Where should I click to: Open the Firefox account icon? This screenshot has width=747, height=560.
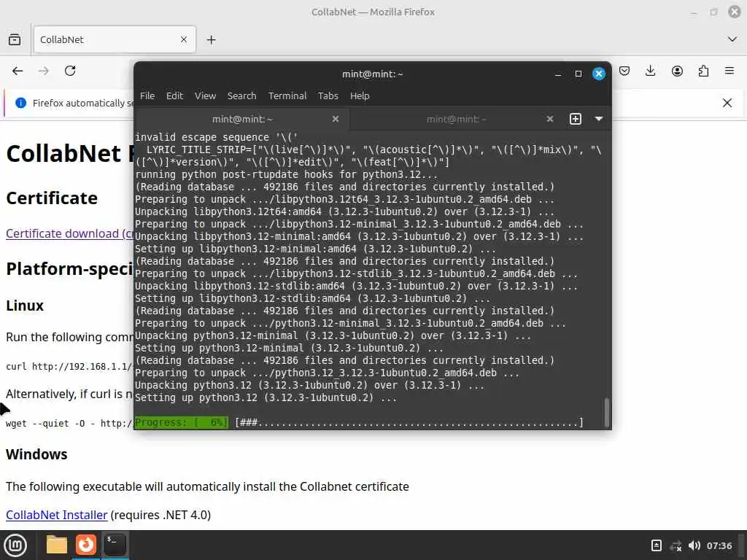click(677, 71)
